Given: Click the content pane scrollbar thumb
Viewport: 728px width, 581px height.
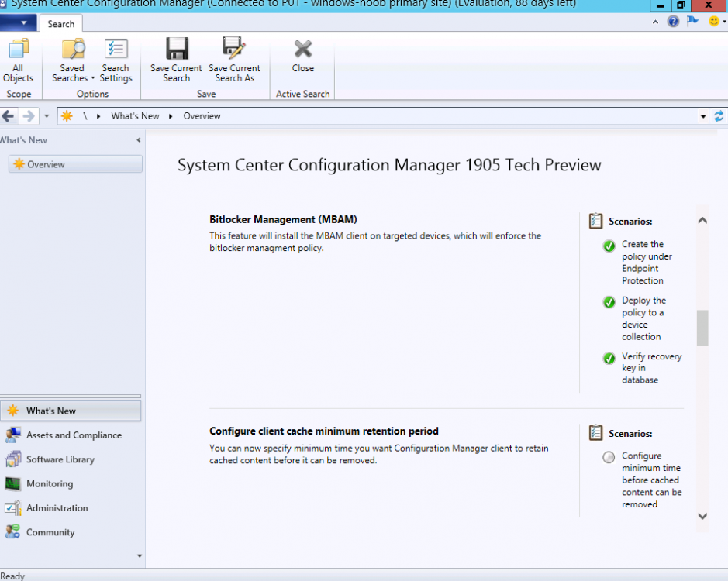Looking at the screenshot, I should click(702, 328).
